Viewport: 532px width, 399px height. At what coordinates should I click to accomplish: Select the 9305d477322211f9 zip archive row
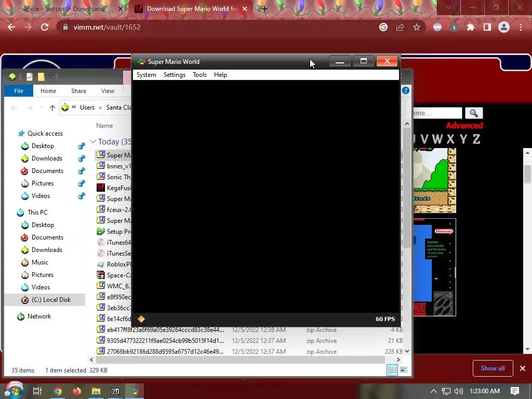click(249, 340)
